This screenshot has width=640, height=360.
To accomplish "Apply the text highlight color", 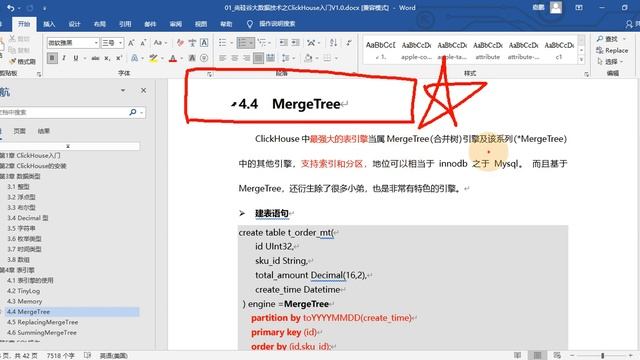I will (x=153, y=58).
